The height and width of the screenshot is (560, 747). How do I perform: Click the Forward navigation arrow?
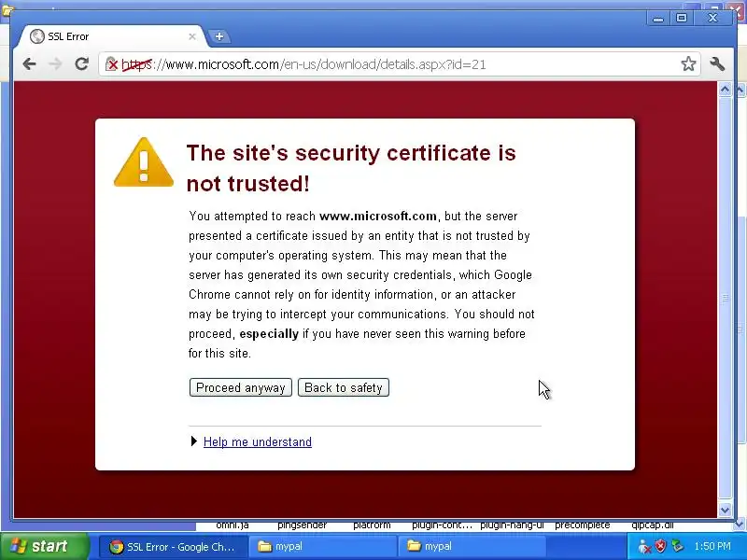coord(56,63)
